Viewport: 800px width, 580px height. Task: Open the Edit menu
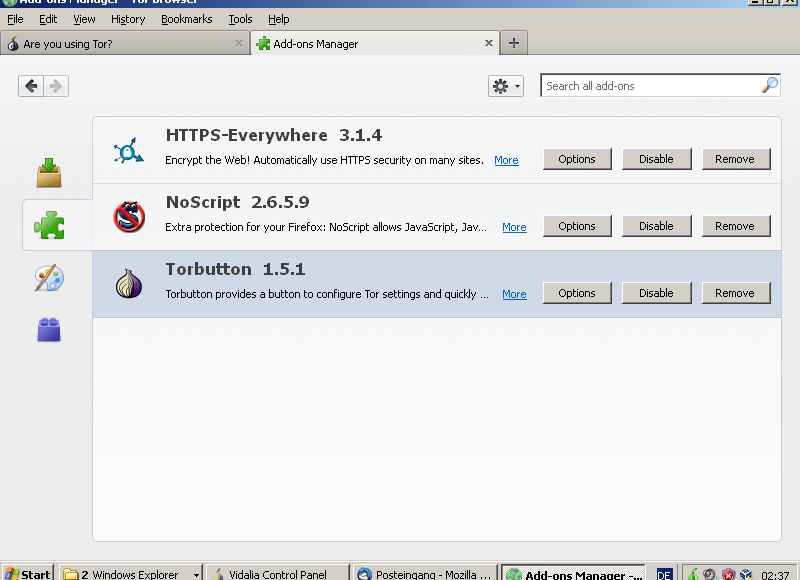(x=48, y=19)
